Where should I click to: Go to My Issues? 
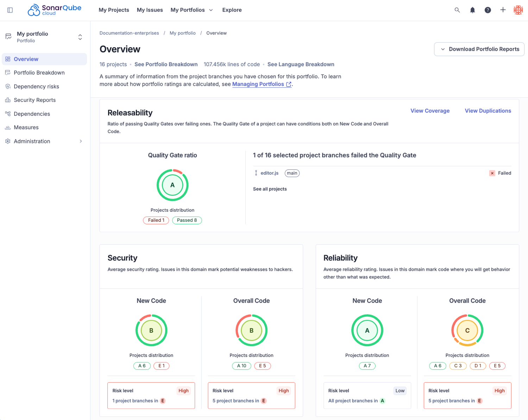tap(150, 10)
